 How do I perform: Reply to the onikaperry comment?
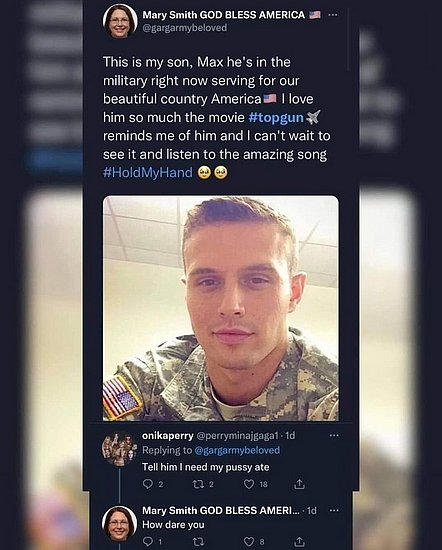click(148, 484)
